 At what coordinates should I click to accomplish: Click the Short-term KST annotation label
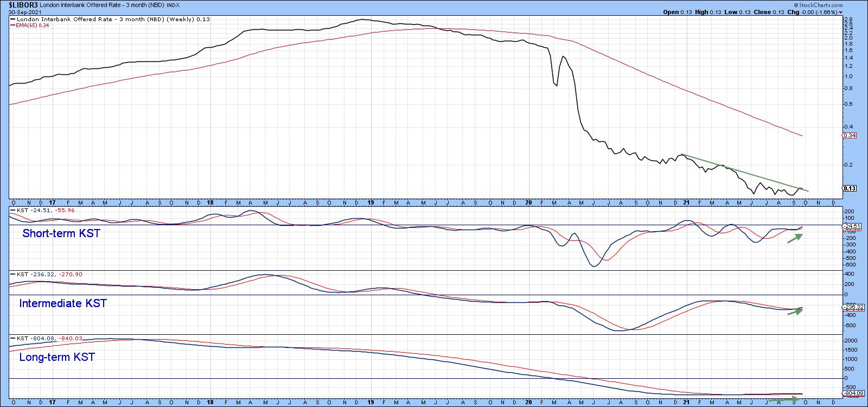point(61,234)
